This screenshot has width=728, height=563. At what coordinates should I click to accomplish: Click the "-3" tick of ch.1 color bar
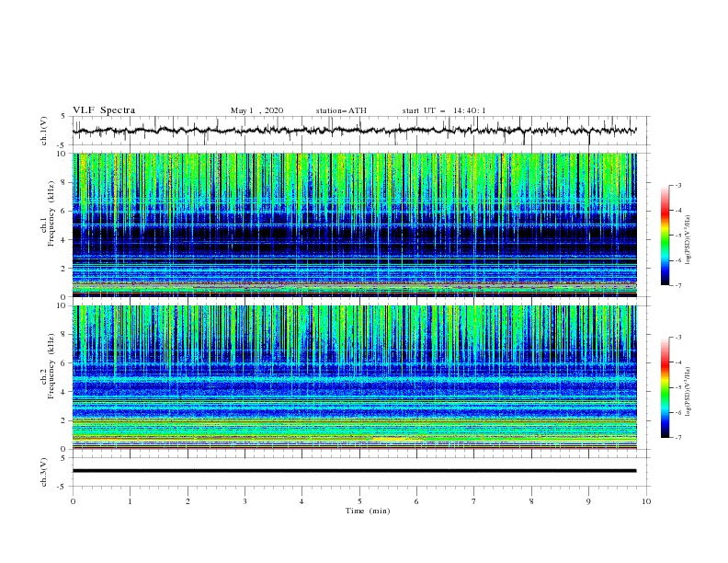point(677,185)
